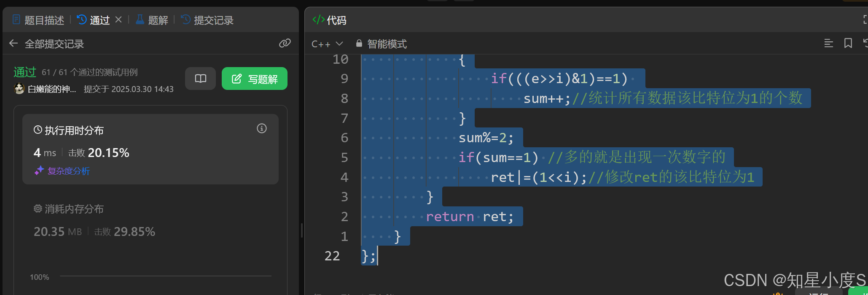Expand the code panel to fullscreen

[865, 19]
